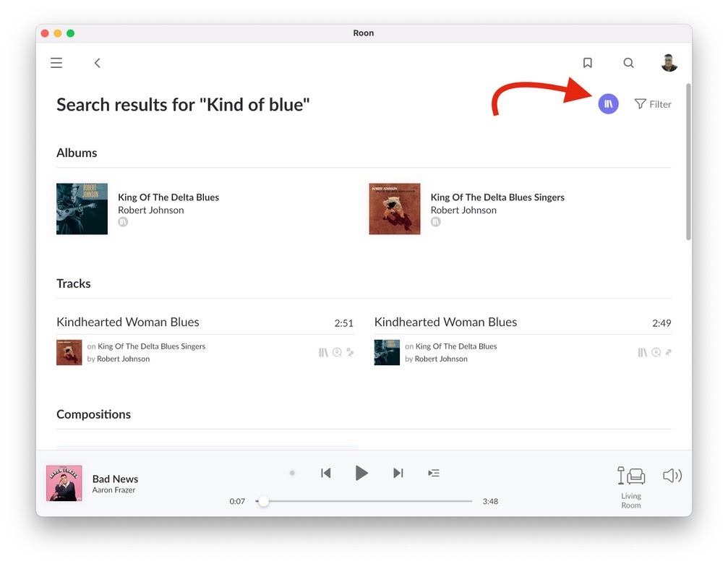Viewport: 728px width, 564px height.
Task: Click small album art of the 2:49 track
Action: tap(387, 352)
